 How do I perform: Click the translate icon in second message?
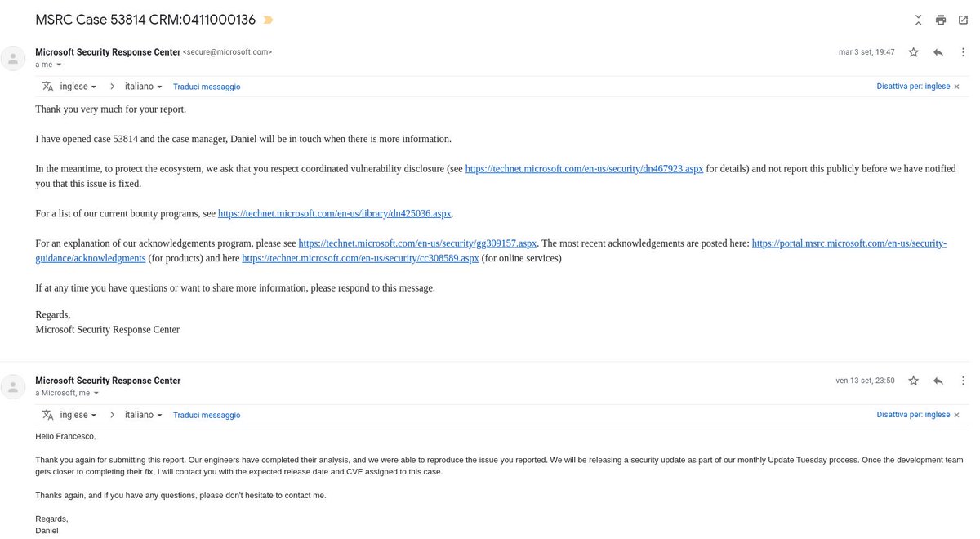48,415
